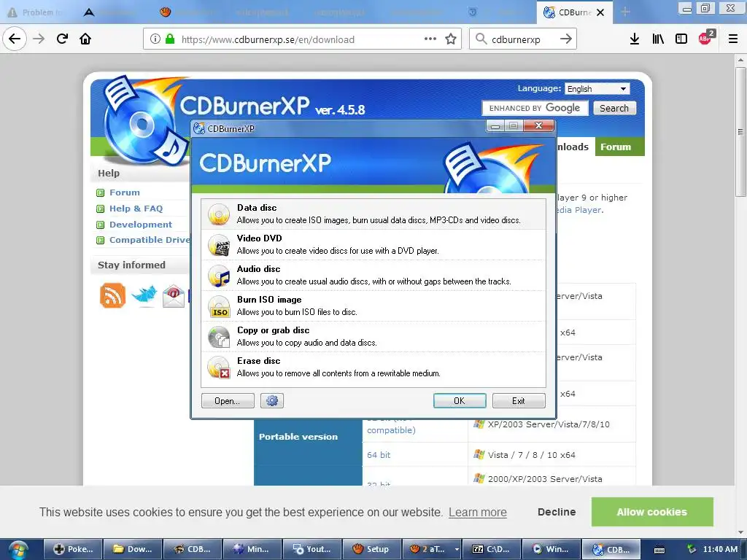Viewport: 747px width, 560px height.
Task: Show the Firefox downloads arrow
Action: [x=635, y=39]
